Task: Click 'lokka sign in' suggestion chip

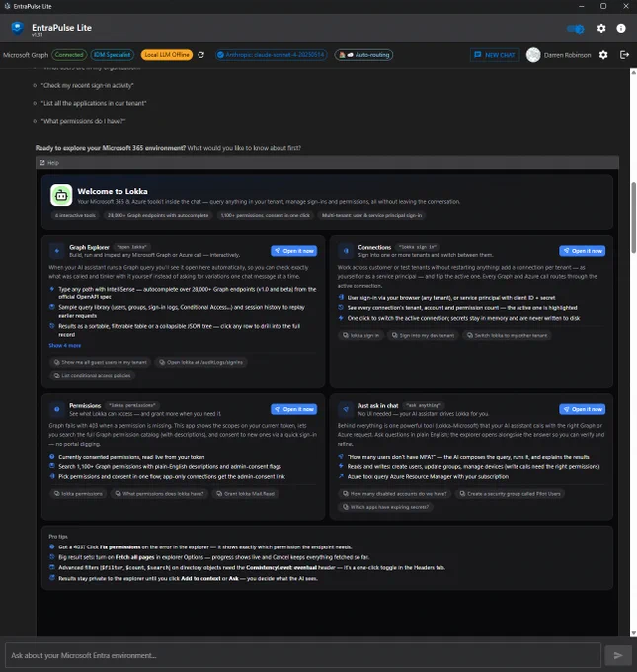Action: [x=360, y=336]
